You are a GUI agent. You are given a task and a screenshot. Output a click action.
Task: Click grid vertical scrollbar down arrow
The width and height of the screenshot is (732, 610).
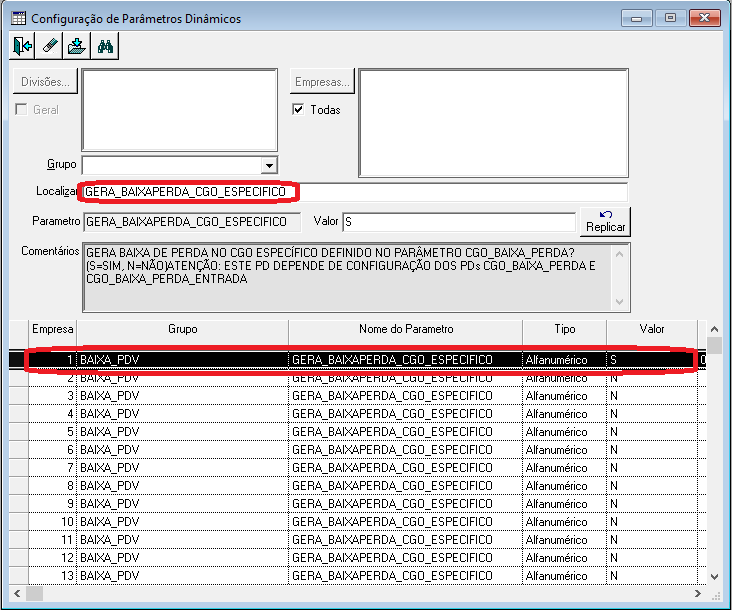pos(714,576)
